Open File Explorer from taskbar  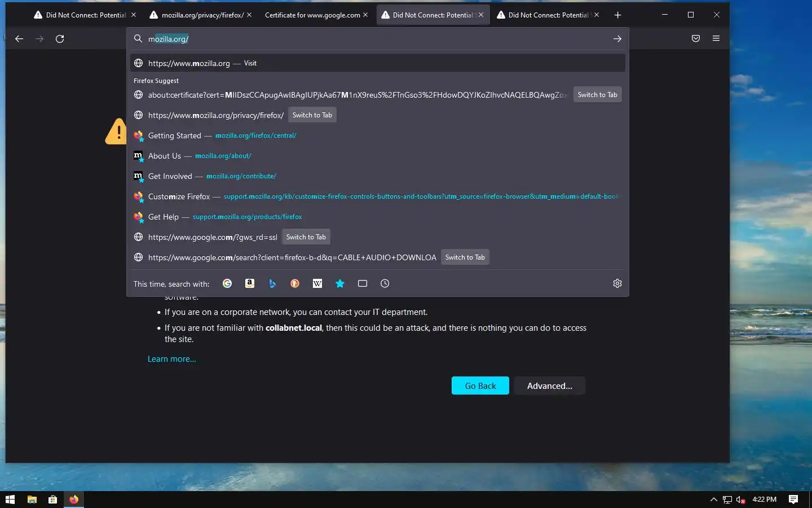[x=32, y=500]
